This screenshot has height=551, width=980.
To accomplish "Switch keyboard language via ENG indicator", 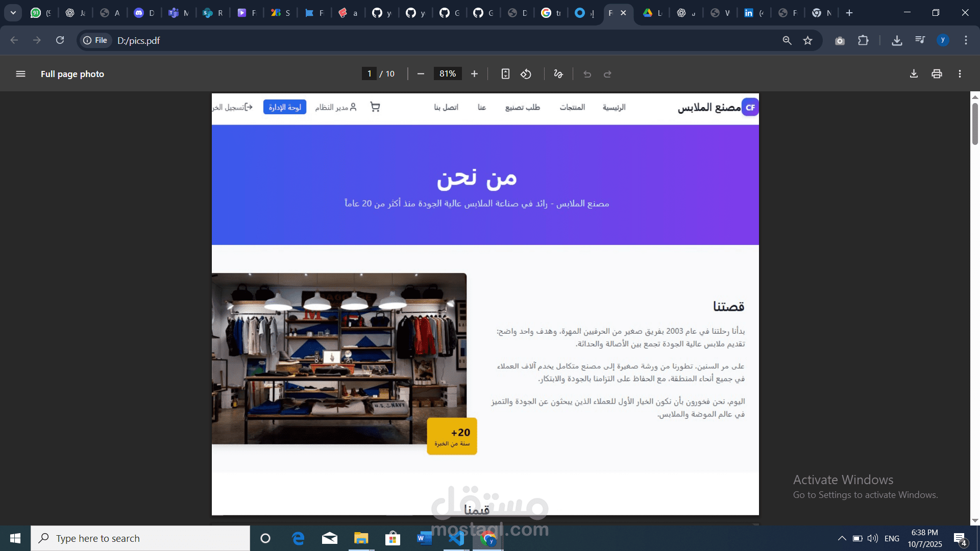I will point(892,538).
